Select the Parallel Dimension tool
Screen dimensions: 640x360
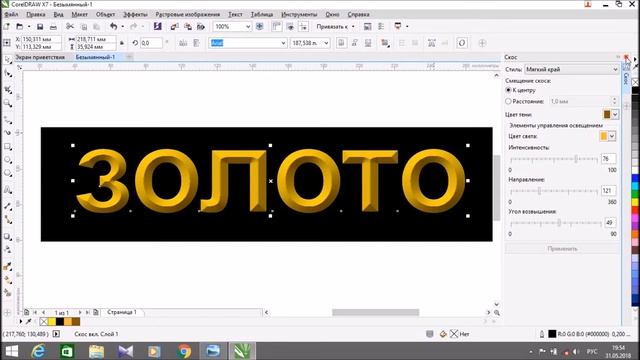[x=8, y=206]
